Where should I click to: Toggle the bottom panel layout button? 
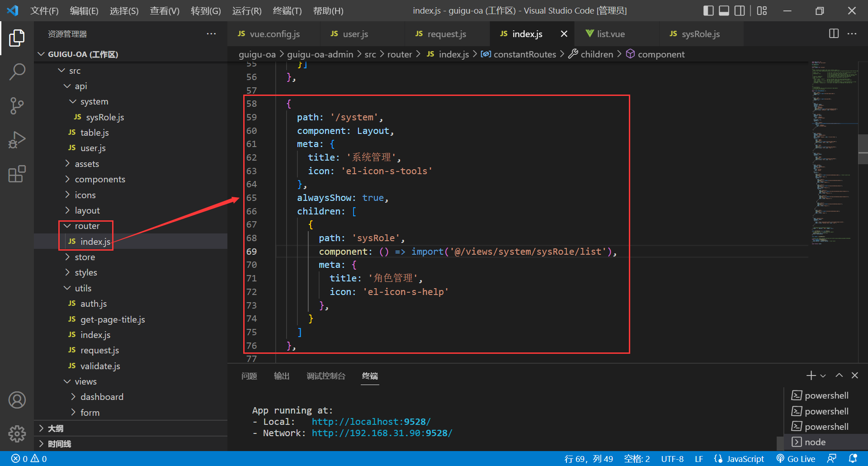point(724,11)
